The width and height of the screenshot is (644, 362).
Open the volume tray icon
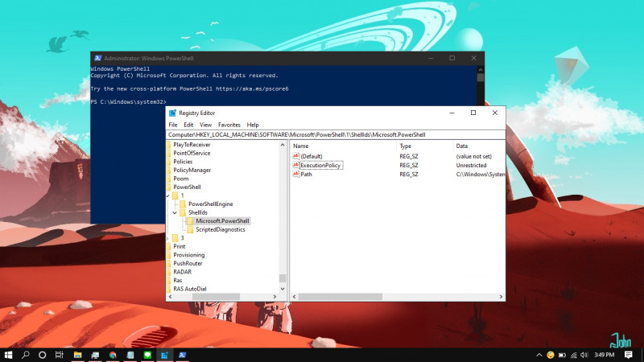point(584,355)
